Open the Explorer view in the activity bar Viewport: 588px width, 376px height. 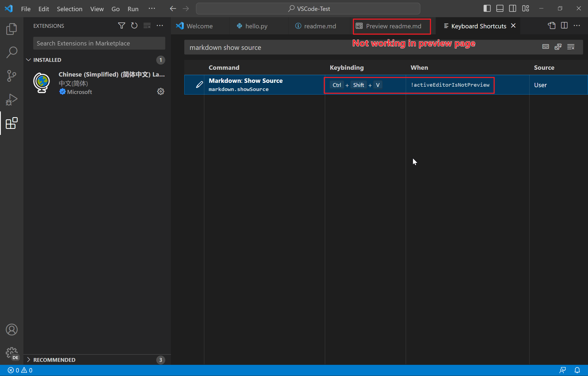[x=12, y=29]
